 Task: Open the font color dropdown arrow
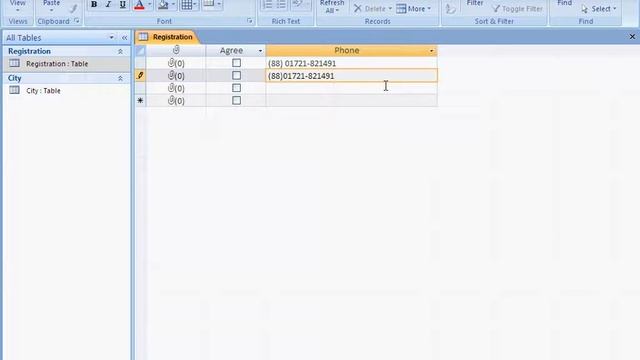(x=150, y=5)
